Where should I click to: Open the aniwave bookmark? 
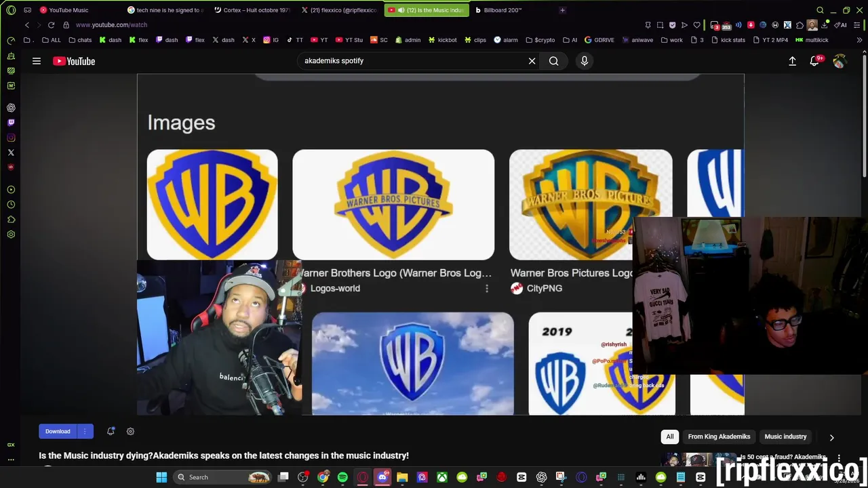tap(637, 40)
